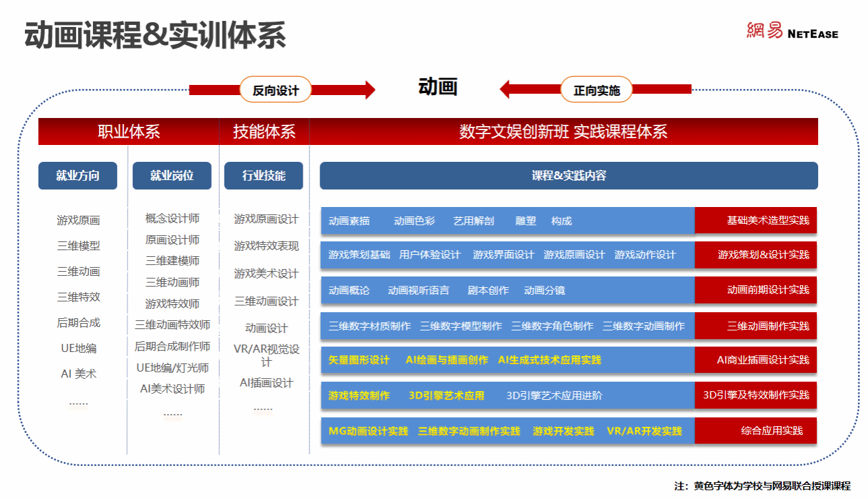Select the 正向实施 pill label
868x499 pixels.
[x=596, y=90]
